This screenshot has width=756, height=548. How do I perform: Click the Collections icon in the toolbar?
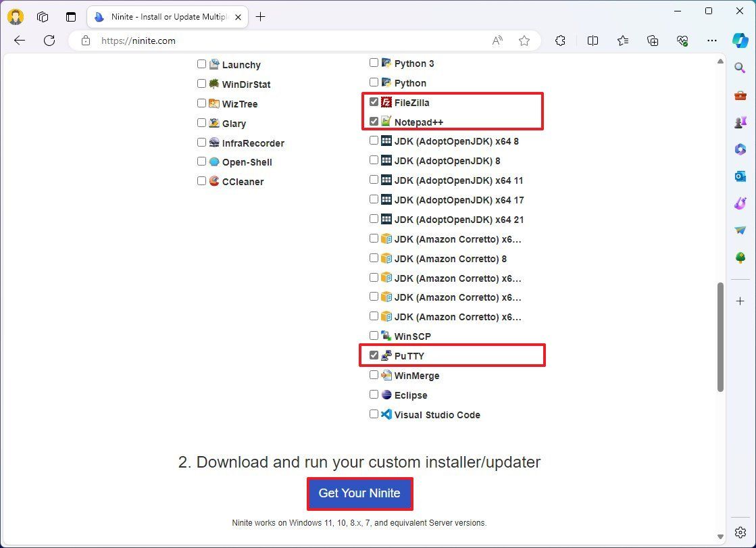(x=653, y=41)
